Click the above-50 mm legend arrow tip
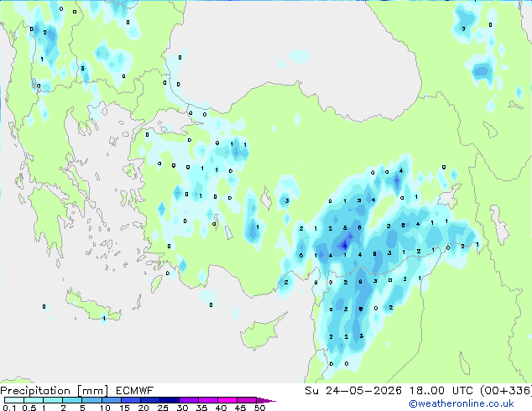Screen dimensions: 532x411 (x=266, y=400)
